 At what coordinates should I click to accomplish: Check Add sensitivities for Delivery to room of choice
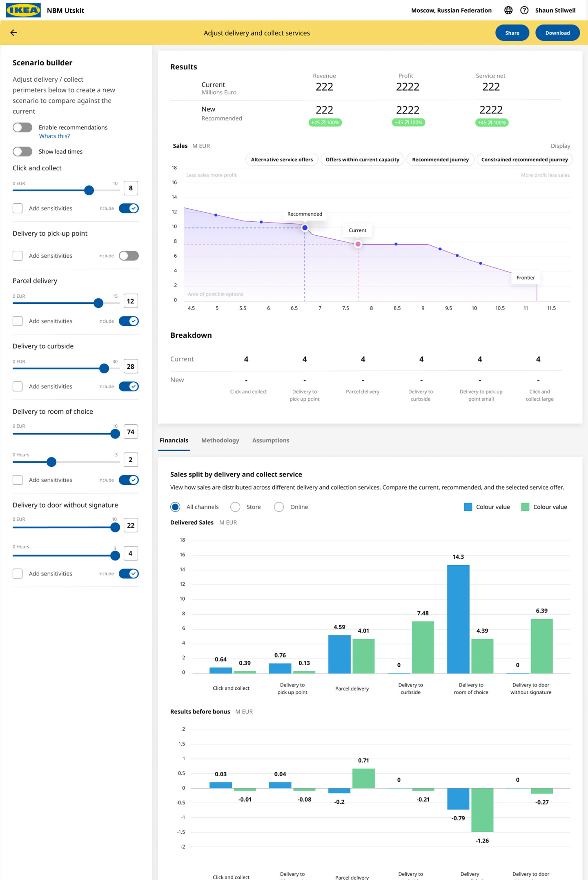[x=18, y=480]
